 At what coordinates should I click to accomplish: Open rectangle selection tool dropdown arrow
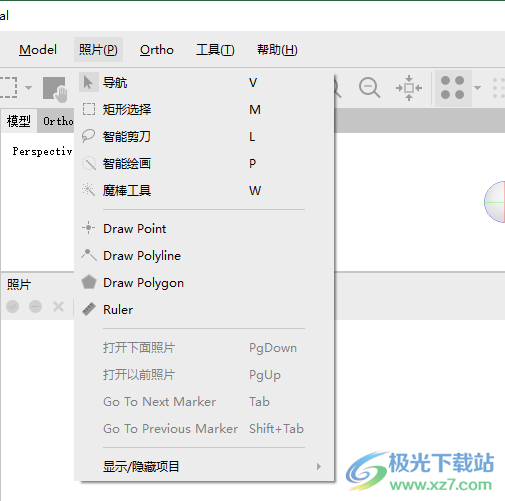(29, 88)
